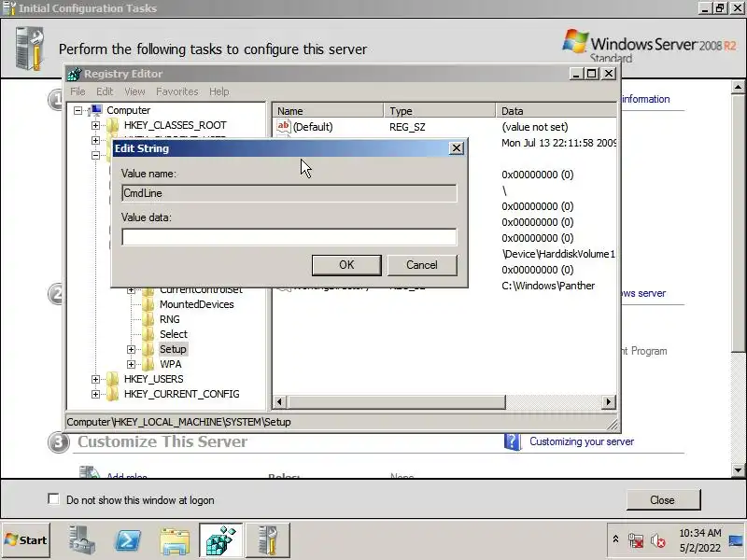
Task: Click the C:\Windows\Panther data value
Action: coord(548,286)
